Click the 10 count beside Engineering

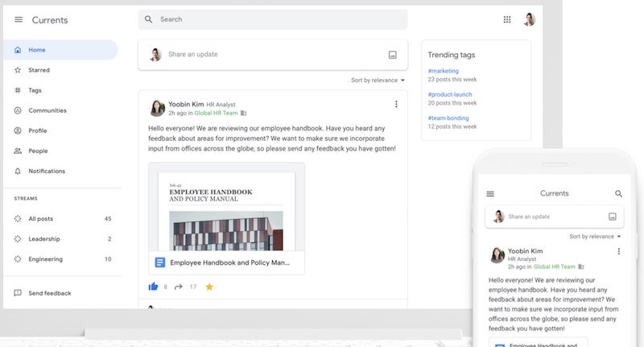[x=108, y=259]
